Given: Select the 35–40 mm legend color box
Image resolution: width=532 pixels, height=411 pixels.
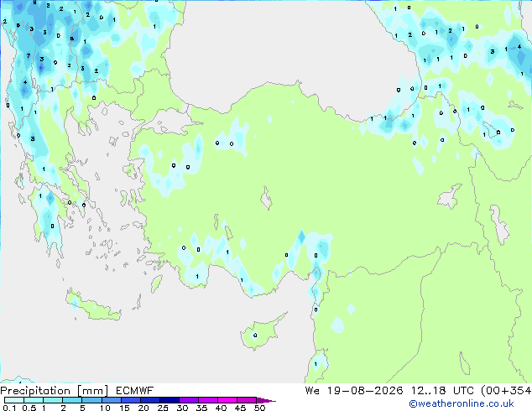Looking at the screenshot, I should pos(207,400).
